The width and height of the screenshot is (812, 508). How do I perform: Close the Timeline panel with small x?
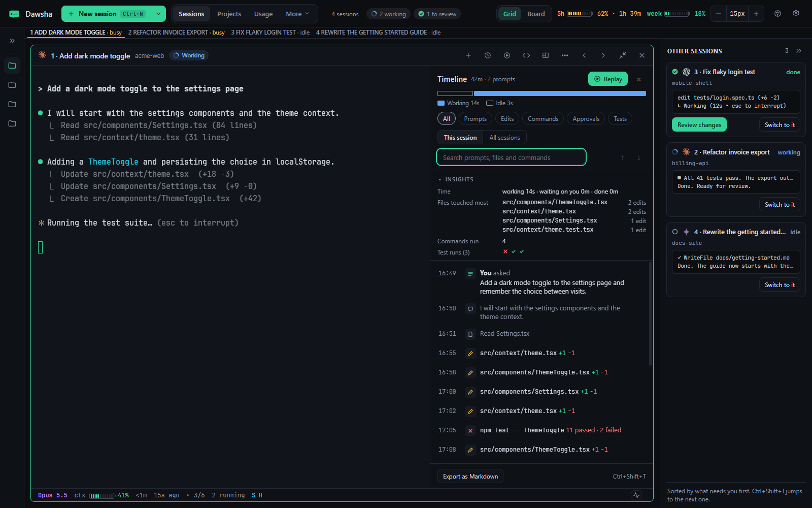(639, 79)
